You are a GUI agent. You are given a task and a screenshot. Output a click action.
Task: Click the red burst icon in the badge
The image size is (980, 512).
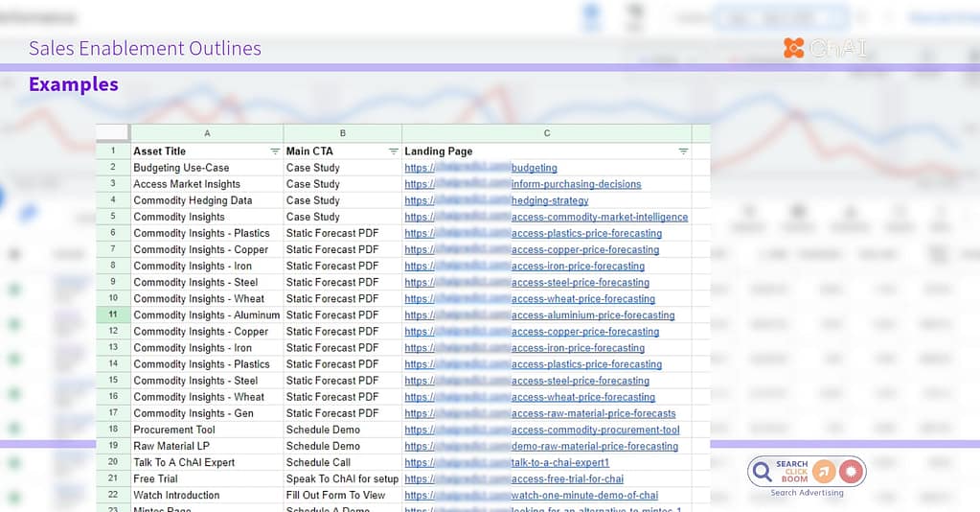850,472
